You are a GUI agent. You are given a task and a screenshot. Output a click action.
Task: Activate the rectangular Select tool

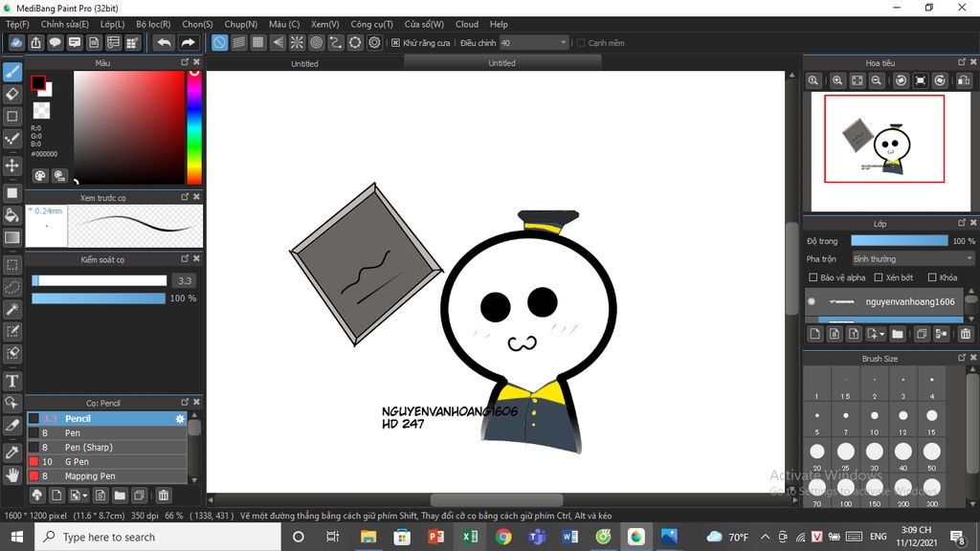11,265
